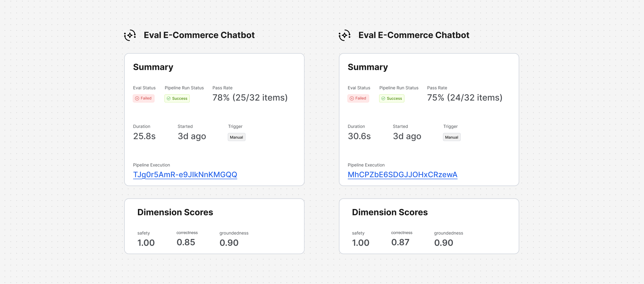Click the Success checkmark icon in left summary
644x284 pixels.
pos(169,98)
